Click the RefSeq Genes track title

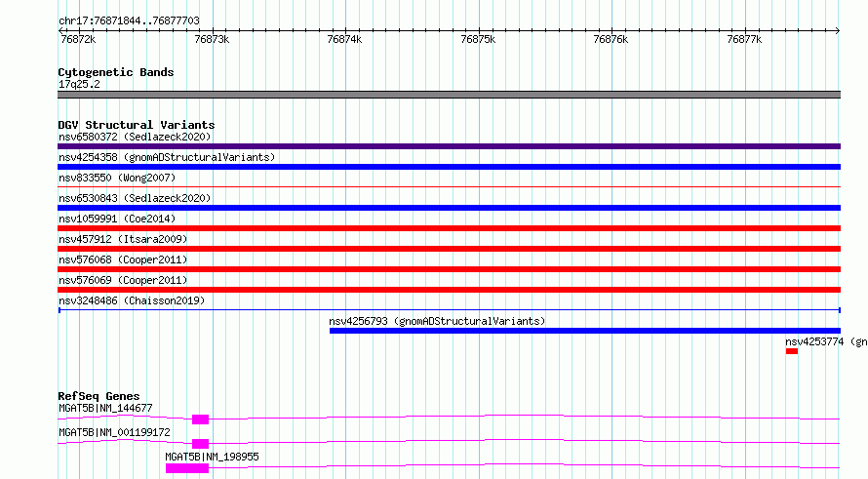[x=99, y=396]
